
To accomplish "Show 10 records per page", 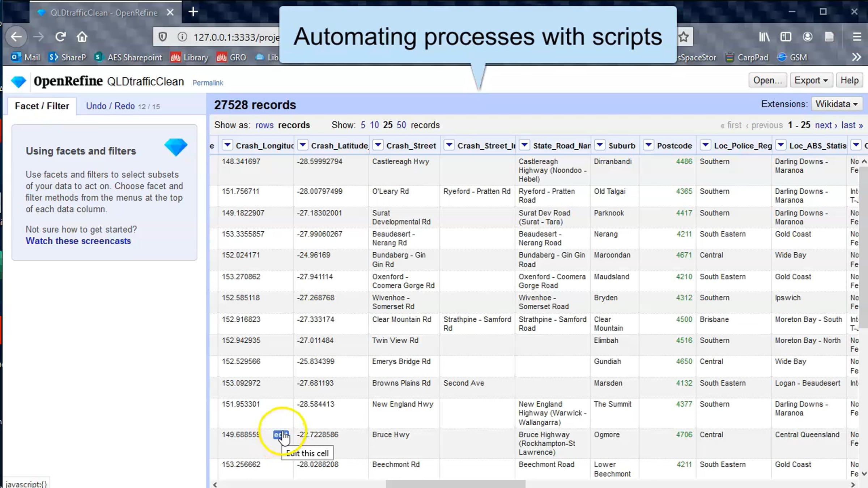I will click(x=374, y=125).
